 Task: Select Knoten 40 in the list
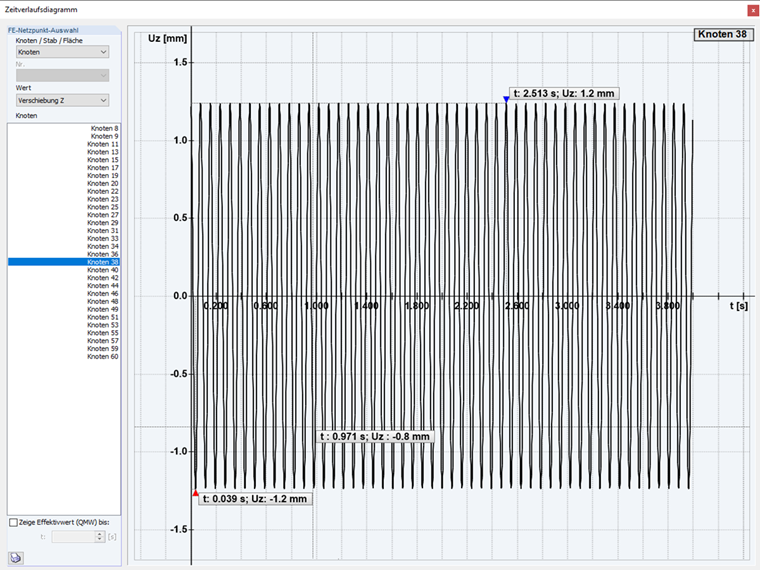pyautogui.click(x=63, y=270)
